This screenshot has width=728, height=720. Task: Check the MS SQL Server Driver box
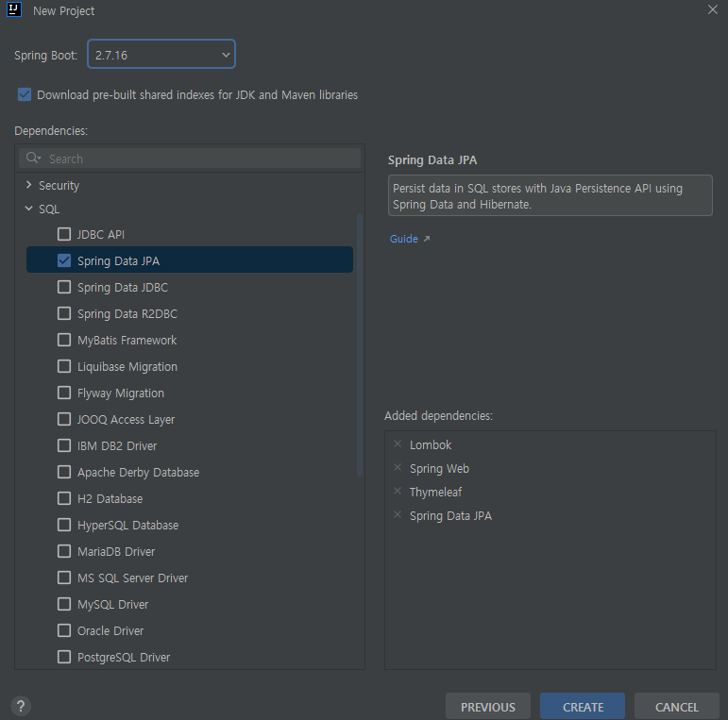point(64,578)
